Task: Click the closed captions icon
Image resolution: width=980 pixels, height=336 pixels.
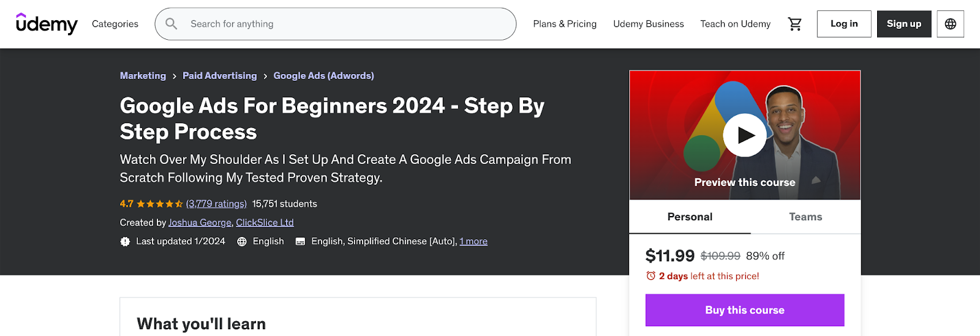Action: (300, 242)
